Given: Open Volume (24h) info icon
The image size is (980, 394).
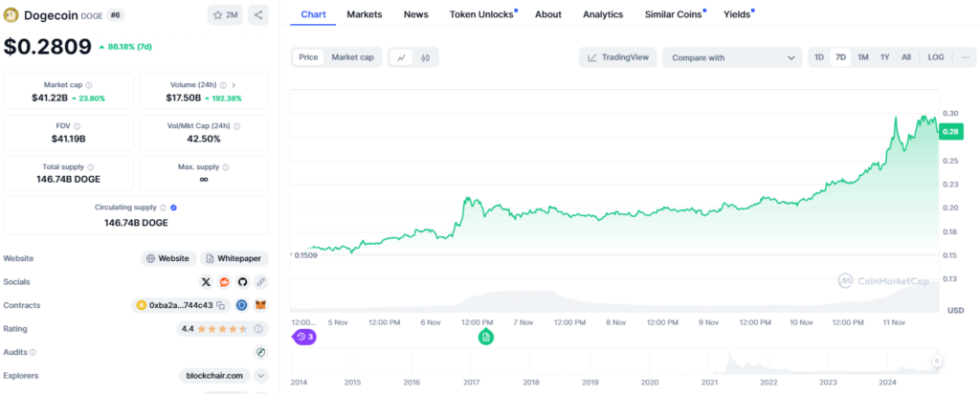Looking at the screenshot, I should (222, 85).
